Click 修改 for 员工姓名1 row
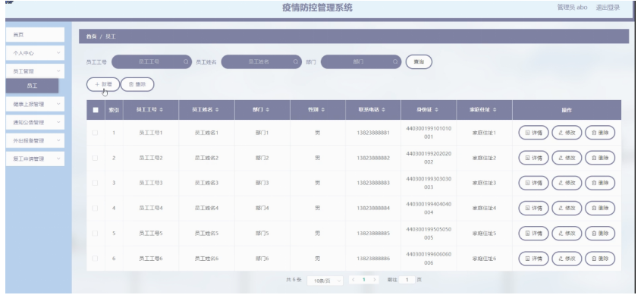The image size is (644, 295). click(x=567, y=133)
